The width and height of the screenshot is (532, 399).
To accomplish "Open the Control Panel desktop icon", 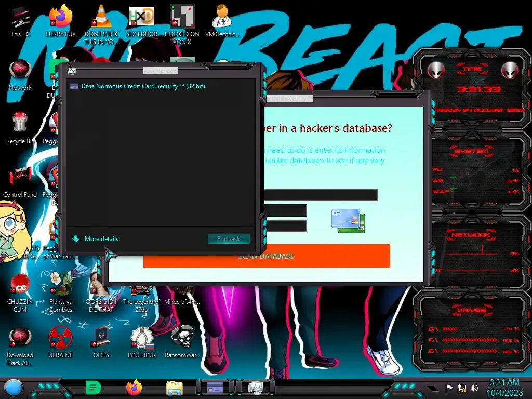I will tap(20, 181).
